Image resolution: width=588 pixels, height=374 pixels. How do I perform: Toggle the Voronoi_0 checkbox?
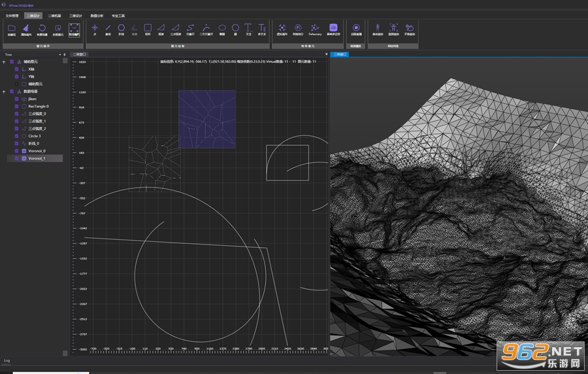(x=16, y=151)
